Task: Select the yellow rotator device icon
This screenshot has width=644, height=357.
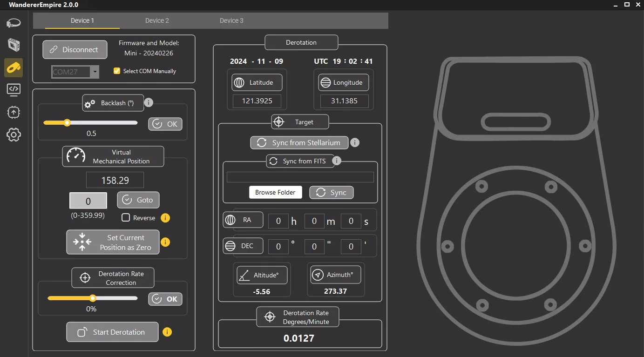Action: (x=14, y=67)
